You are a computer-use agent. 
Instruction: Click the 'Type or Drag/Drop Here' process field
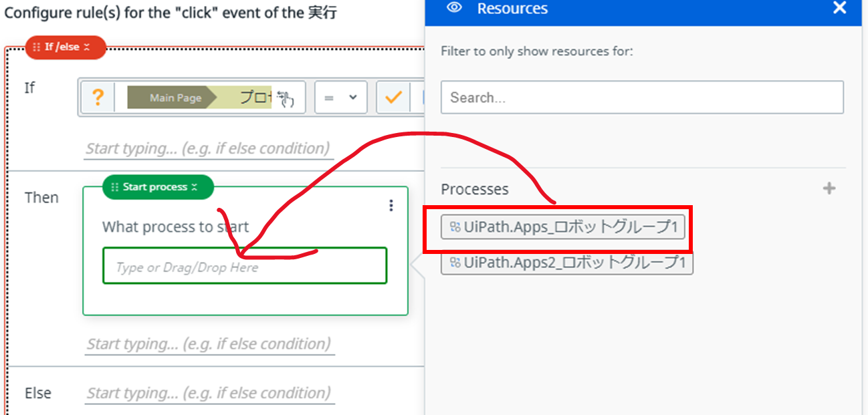(245, 266)
